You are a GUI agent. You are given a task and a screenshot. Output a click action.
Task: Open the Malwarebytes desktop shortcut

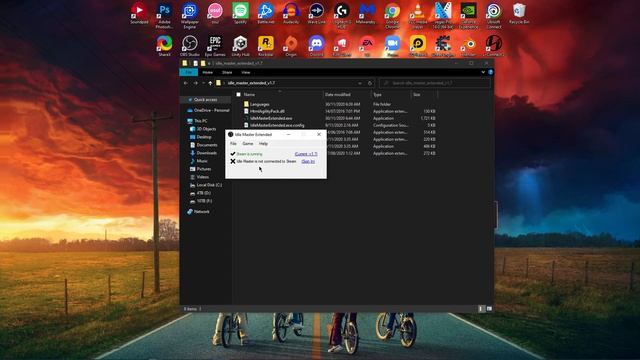point(366,13)
